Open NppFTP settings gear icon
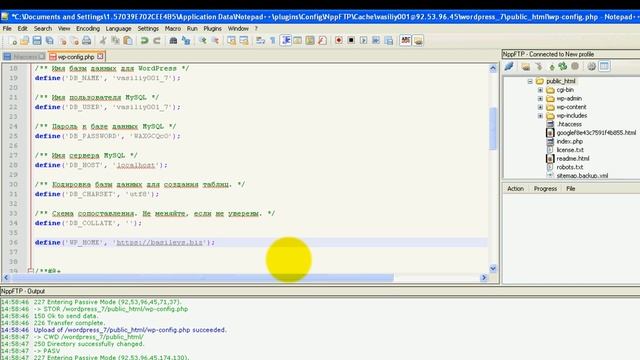The height and width of the screenshot is (360, 640). [591, 66]
